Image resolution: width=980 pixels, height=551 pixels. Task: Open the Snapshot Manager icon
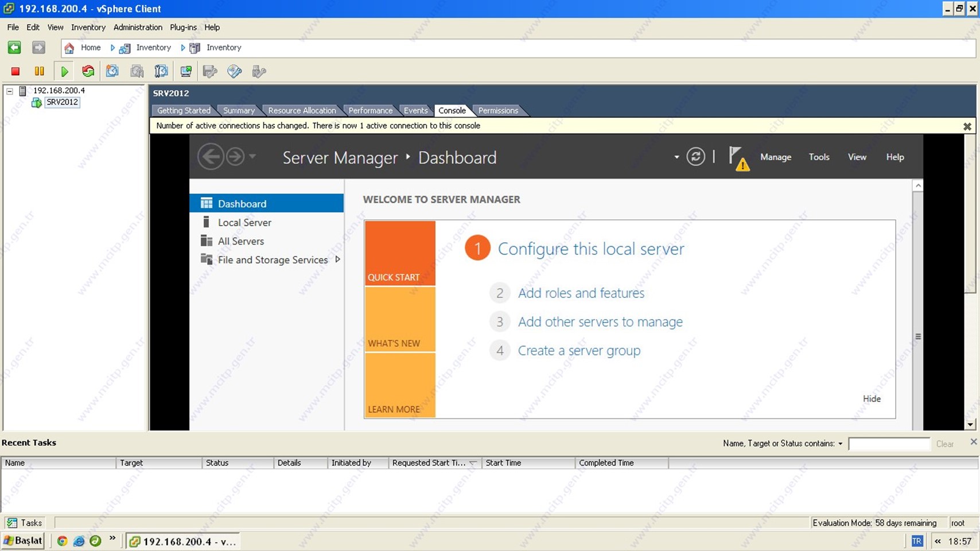click(161, 71)
